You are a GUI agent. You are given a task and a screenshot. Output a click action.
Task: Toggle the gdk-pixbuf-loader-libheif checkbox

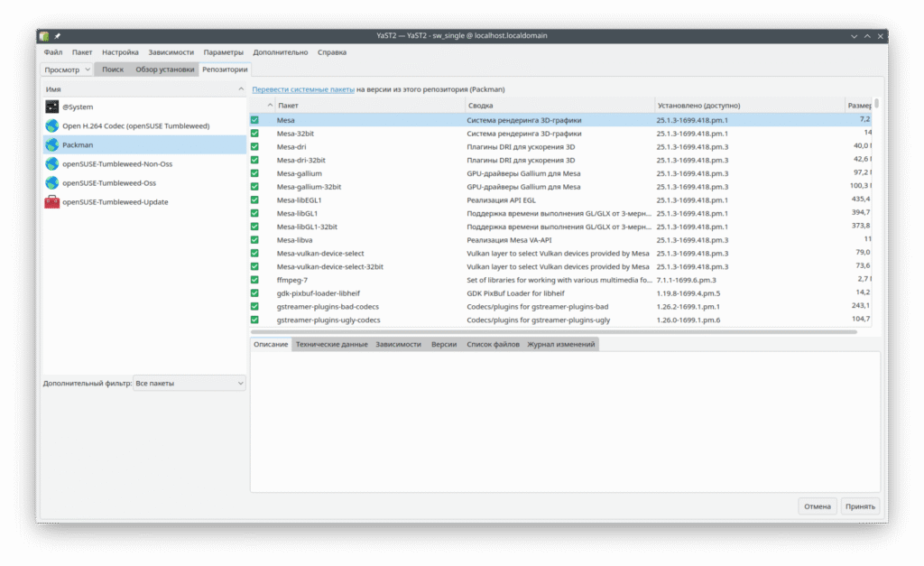tap(254, 293)
